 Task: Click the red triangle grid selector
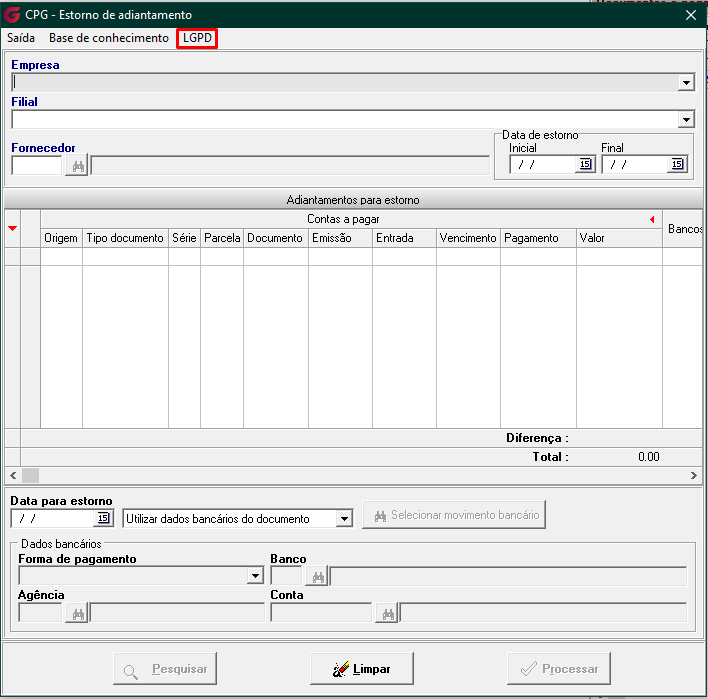pyautogui.click(x=13, y=228)
